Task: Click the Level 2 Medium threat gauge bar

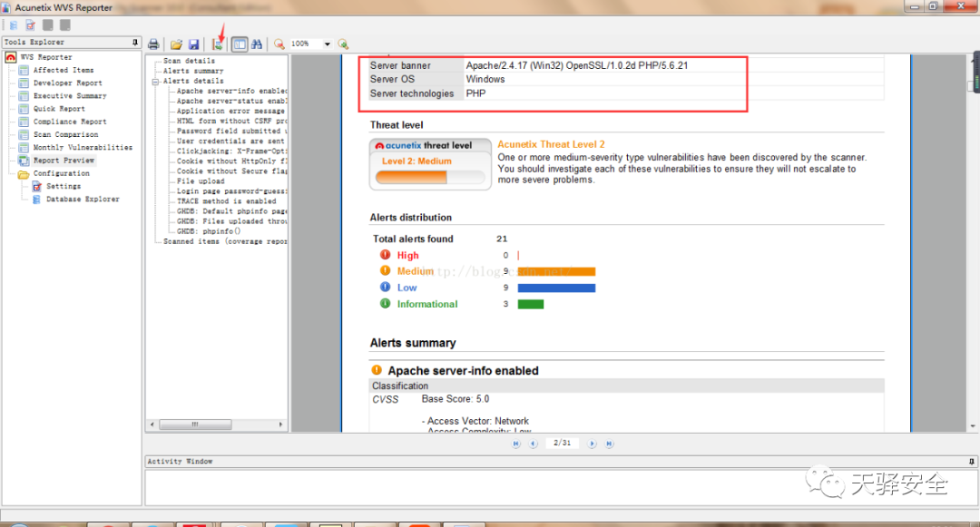Action: pos(429,178)
